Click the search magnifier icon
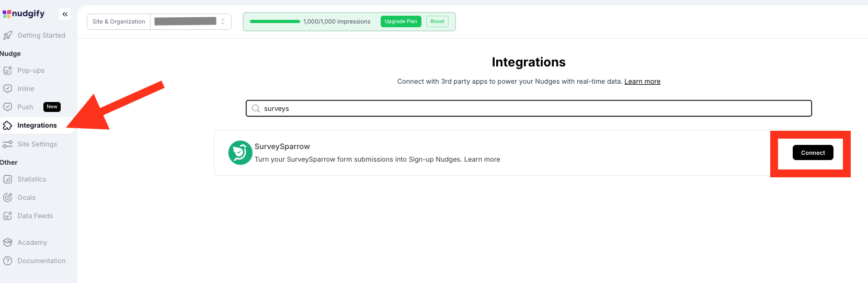This screenshot has width=868, height=283. [256, 109]
